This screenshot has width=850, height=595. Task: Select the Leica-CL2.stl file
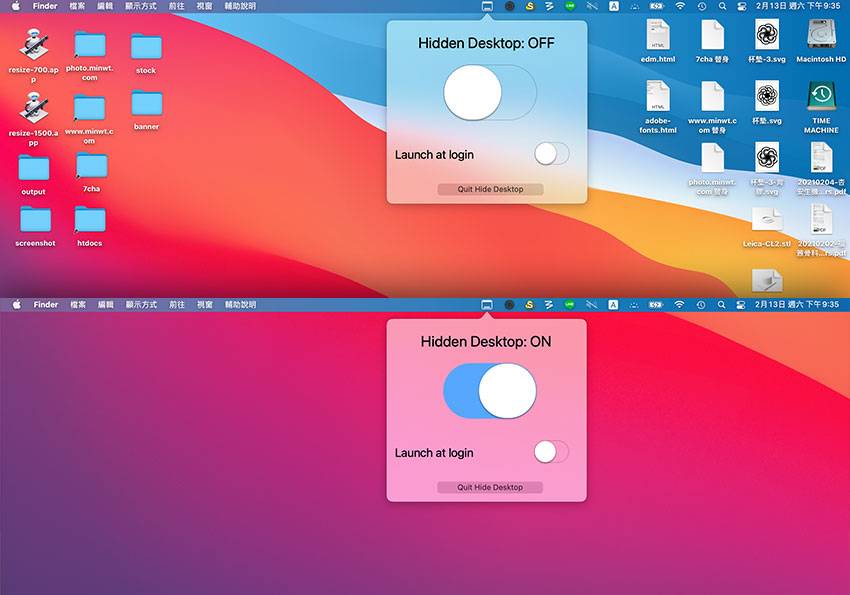pos(767,220)
